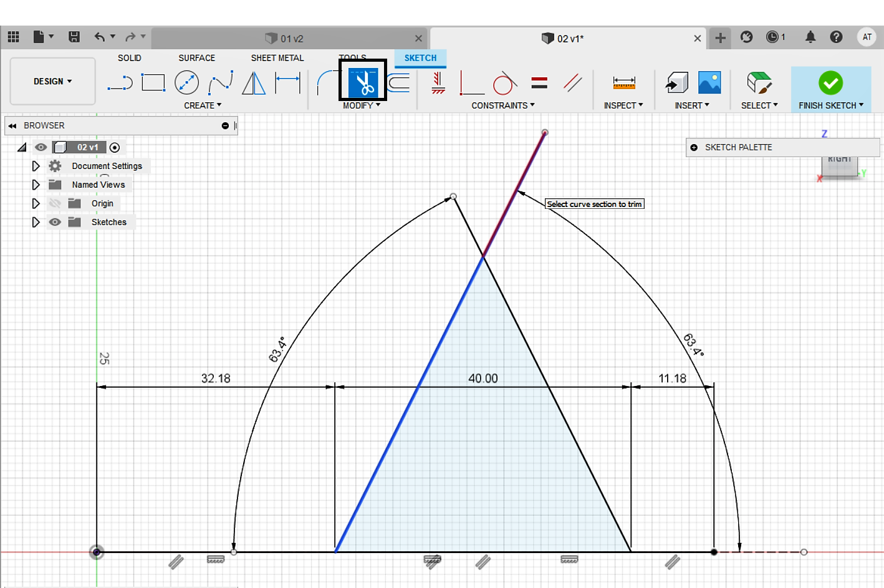
Task: Toggle visibility of 02 v1 component
Action: pos(41,147)
